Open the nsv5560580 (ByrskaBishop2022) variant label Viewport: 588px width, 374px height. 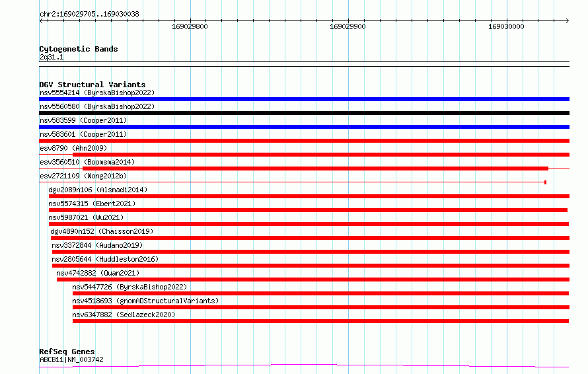tap(97, 106)
